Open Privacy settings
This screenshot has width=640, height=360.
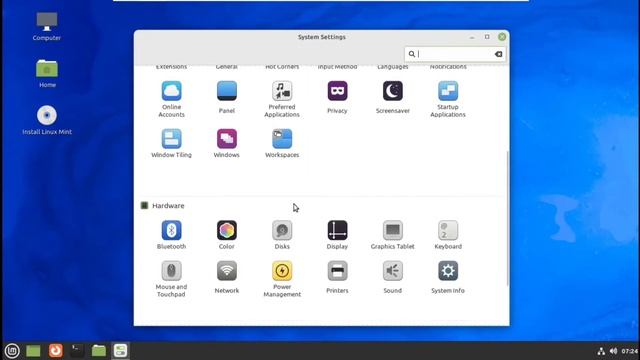[337, 97]
